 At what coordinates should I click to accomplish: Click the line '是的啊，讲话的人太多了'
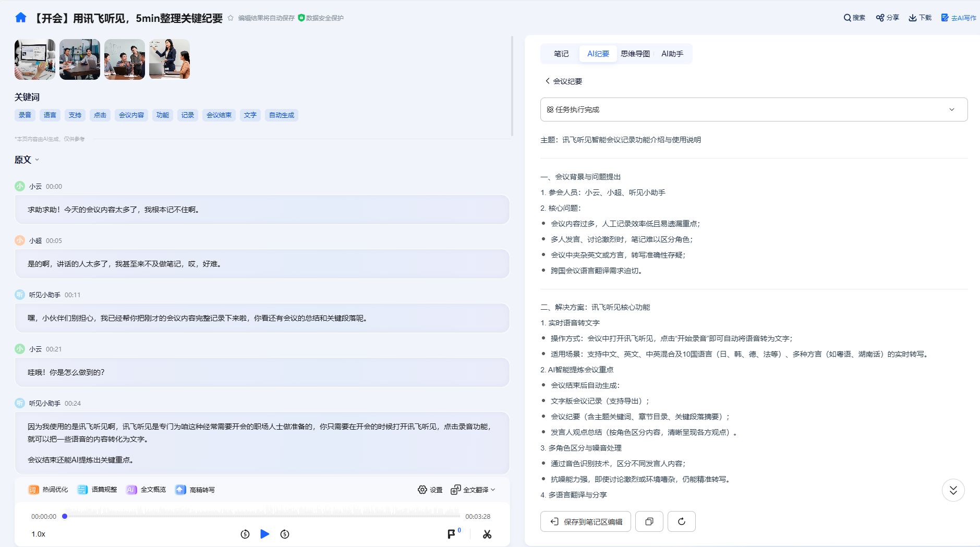coord(67,264)
